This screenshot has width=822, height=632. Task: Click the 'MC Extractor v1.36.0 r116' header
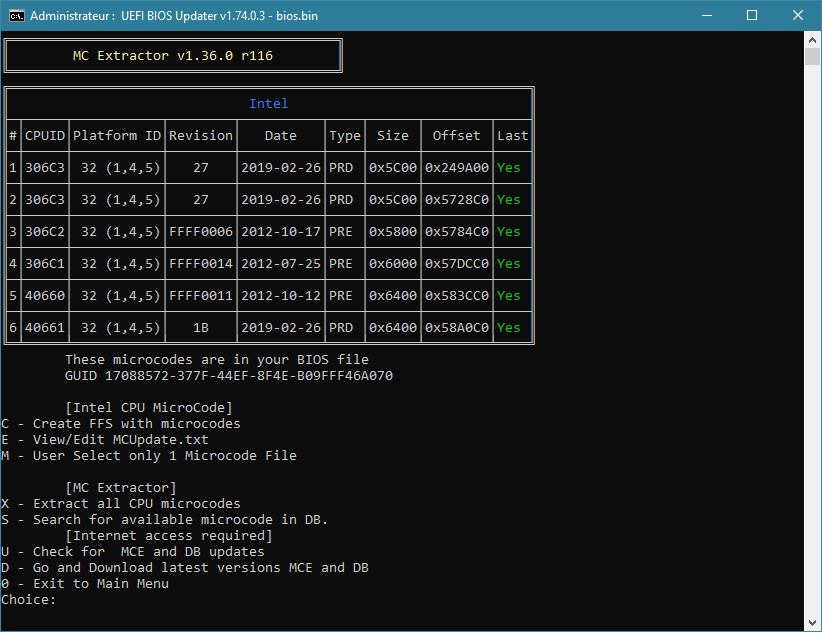click(172, 56)
